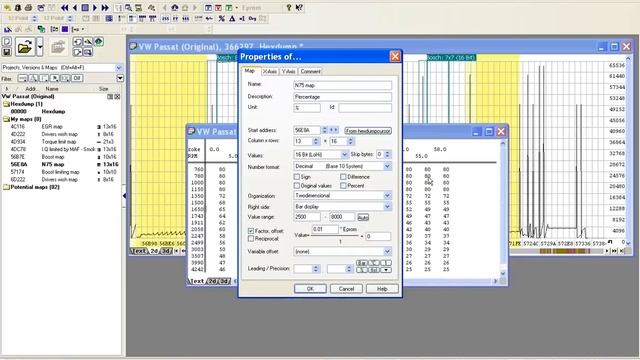Select the Map tab in Properties dialog

point(250,71)
